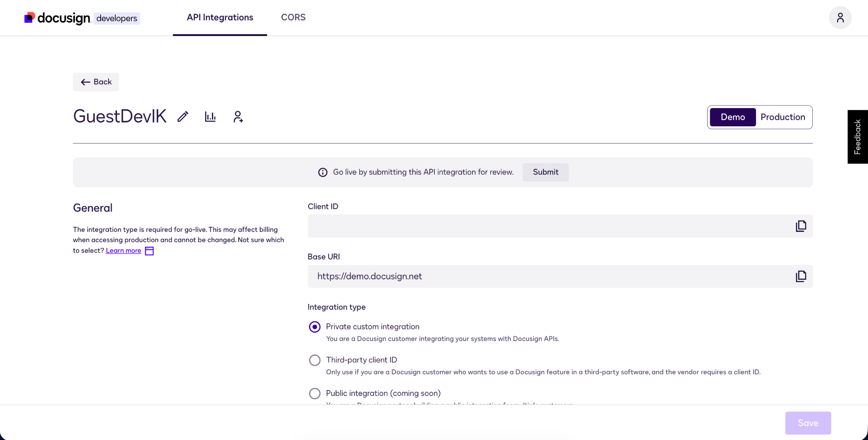868x440 pixels.
Task: Click the Docusign developers logo
Action: click(x=82, y=18)
